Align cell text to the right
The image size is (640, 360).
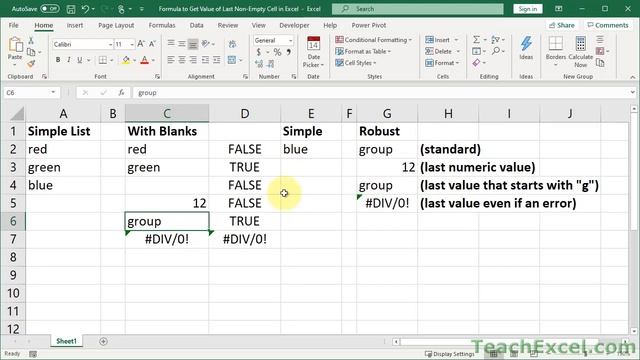click(x=193, y=60)
